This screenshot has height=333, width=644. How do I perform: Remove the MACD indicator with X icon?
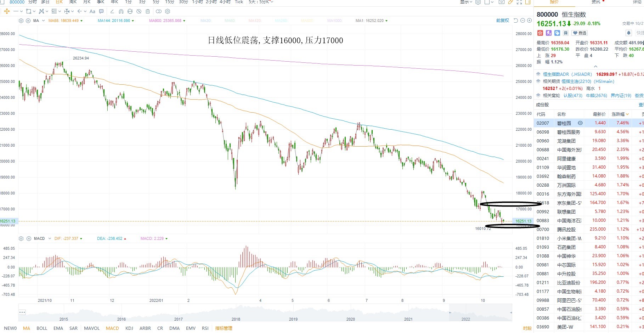29,238
